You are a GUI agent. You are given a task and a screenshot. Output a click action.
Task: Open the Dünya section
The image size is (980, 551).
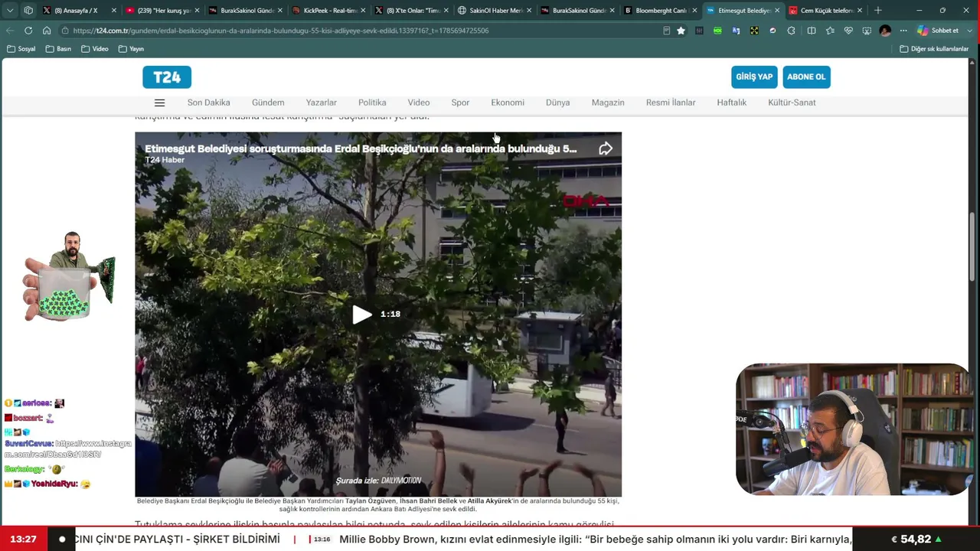point(558,103)
